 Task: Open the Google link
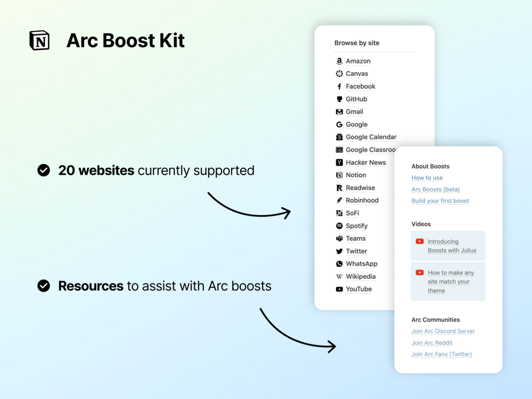coord(357,124)
